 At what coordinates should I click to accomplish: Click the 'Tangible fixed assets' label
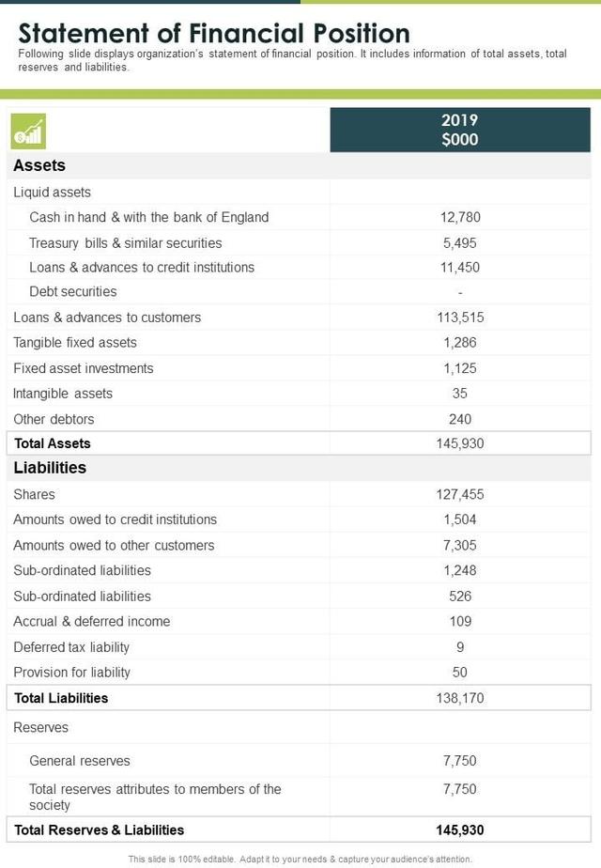point(75,343)
